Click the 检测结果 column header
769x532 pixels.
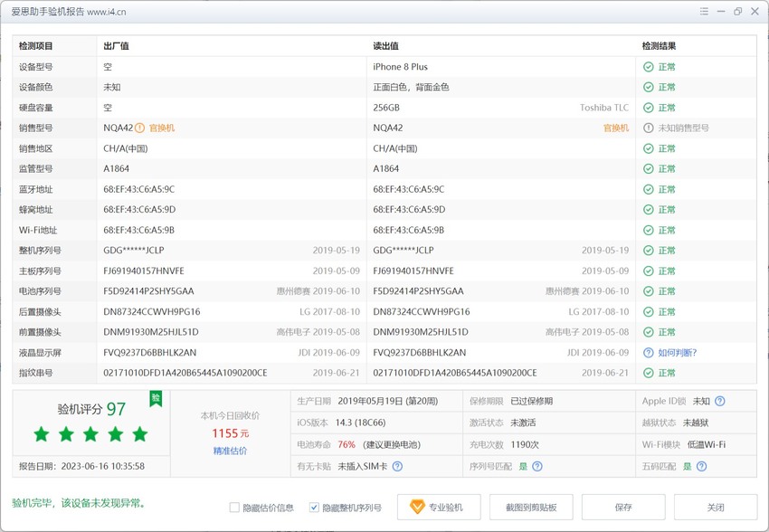click(659, 46)
